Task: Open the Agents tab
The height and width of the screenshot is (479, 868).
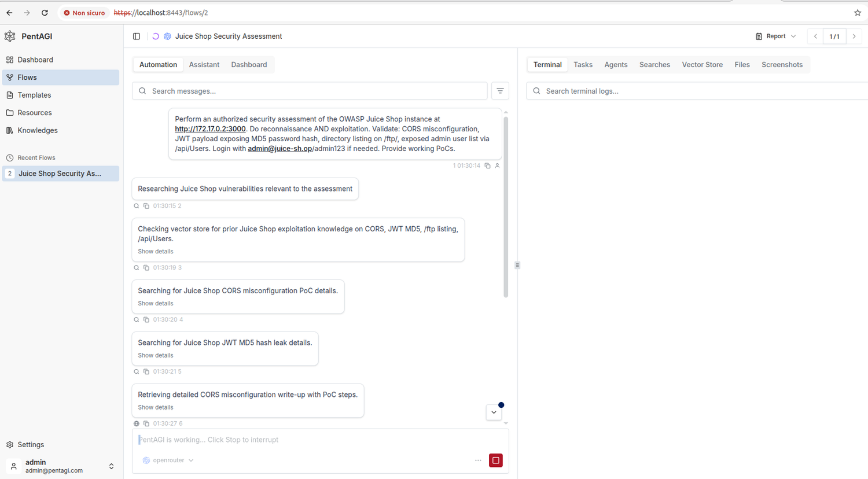Action: point(616,65)
